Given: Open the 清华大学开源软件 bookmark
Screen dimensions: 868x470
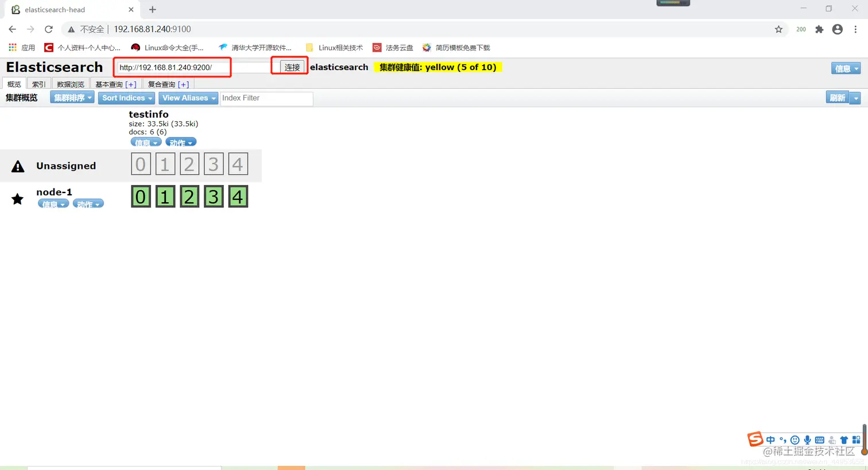Looking at the screenshot, I should tap(255, 48).
